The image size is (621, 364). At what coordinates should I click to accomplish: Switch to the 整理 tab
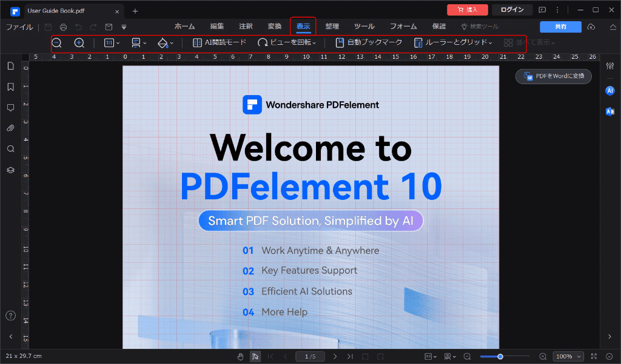point(332,27)
